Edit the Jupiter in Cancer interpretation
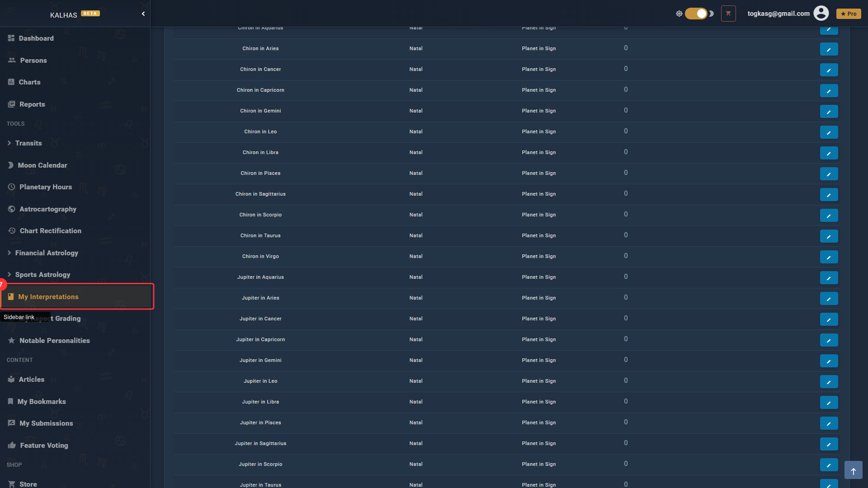868x488 pixels. (x=829, y=319)
